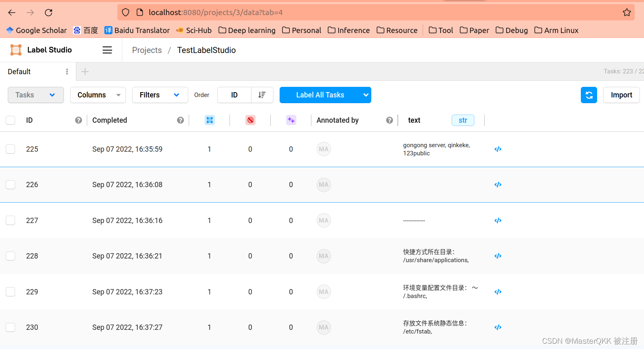Sort by total annotations column icon
This screenshot has width=644, height=349.
(210, 120)
